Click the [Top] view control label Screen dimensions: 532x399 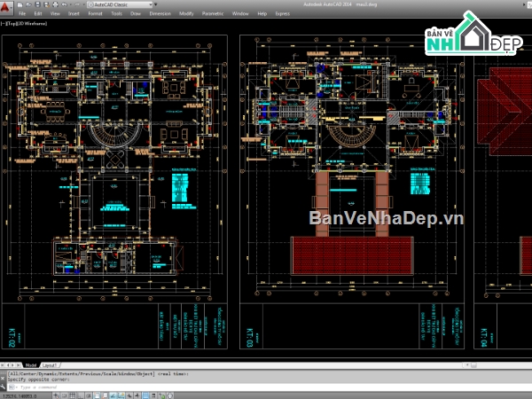[x=12, y=23]
